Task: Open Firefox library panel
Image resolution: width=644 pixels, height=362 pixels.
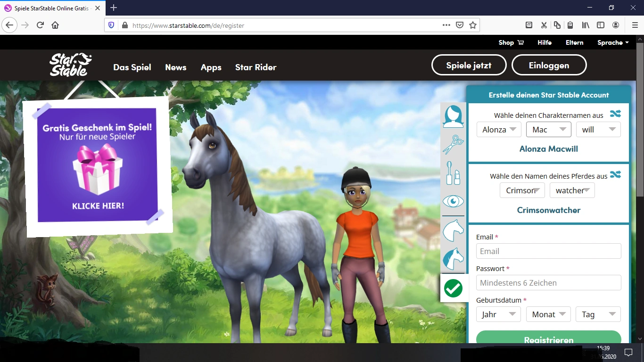Action: 586,25
